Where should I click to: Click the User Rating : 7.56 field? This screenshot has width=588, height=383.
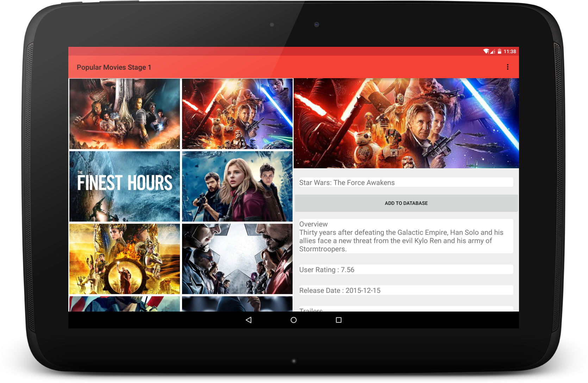406,270
